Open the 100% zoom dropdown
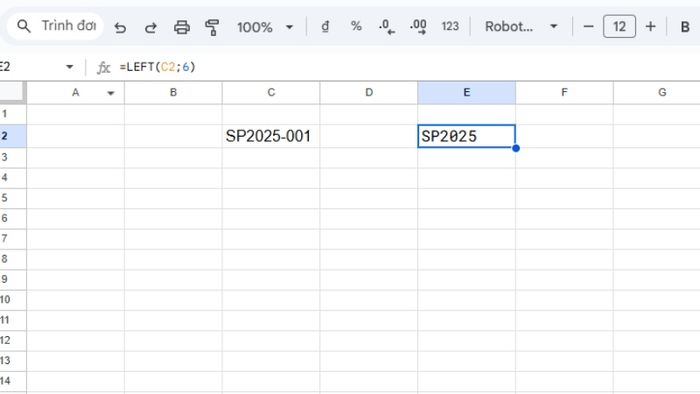700x394 pixels. pyautogui.click(x=265, y=27)
